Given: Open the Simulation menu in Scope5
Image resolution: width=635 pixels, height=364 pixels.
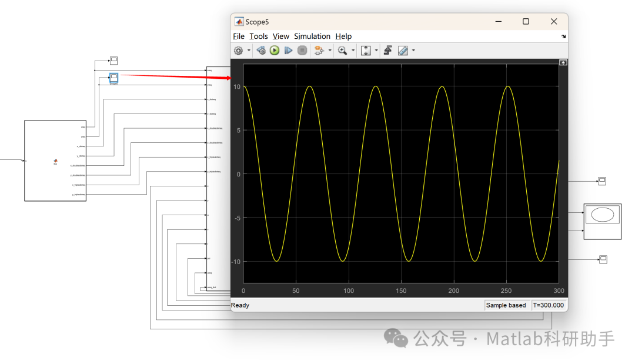Looking at the screenshot, I should click(x=312, y=36).
